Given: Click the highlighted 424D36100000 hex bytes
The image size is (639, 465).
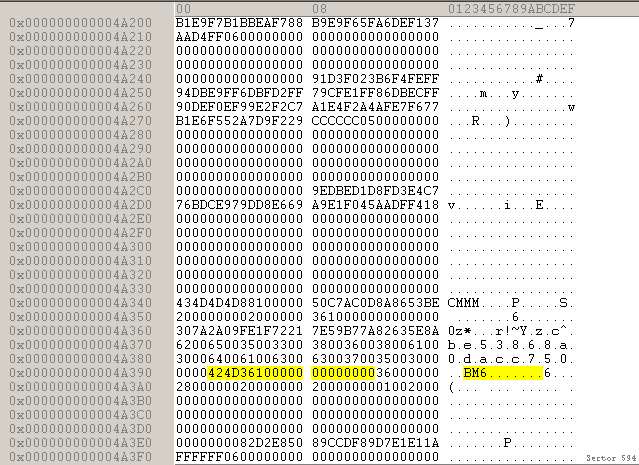Looking at the screenshot, I should pos(255,372).
